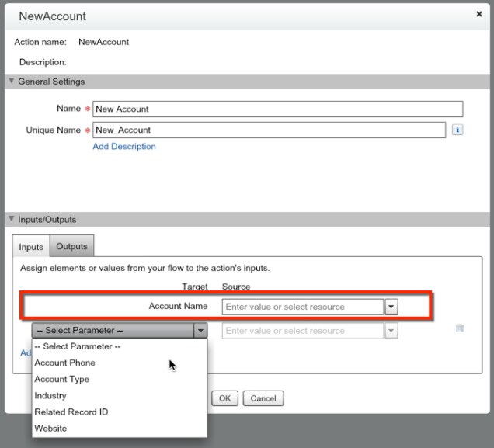Image resolution: width=494 pixels, height=448 pixels.
Task: Click the trash icon to delete parameter row
Action: [x=459, y=329]
